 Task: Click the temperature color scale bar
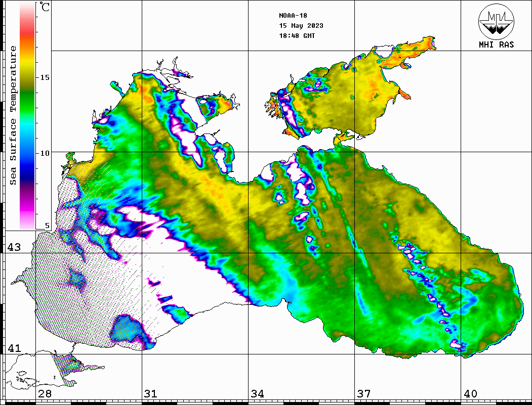(x=27, y=116)
